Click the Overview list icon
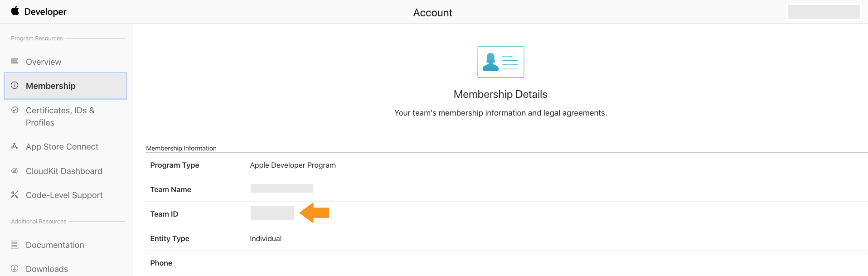 tap(15, 61)
